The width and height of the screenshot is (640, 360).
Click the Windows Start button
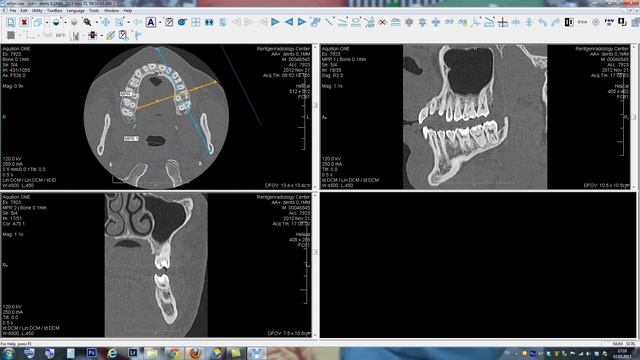pyautogui.click(x=8, y=353)
